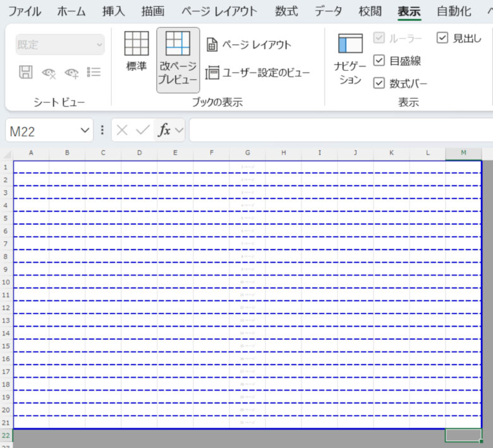
Task: Select column K header
Action: [x=391, y=153]
